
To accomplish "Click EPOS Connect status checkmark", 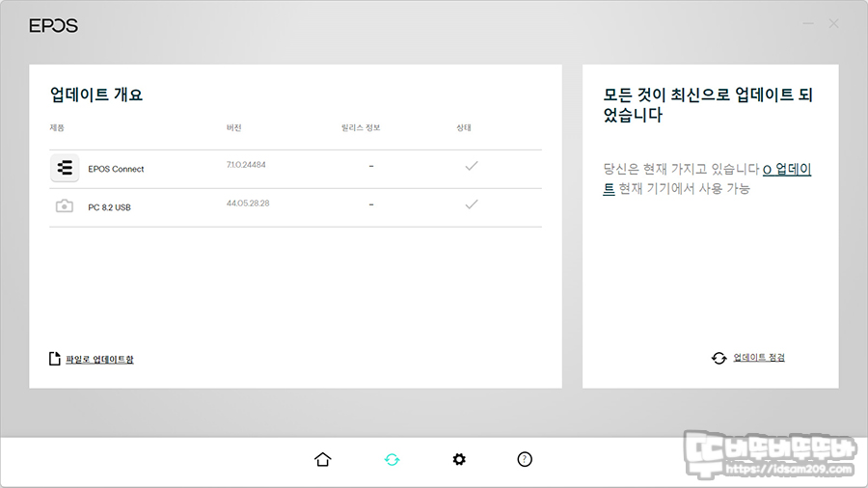I will 472,166.
